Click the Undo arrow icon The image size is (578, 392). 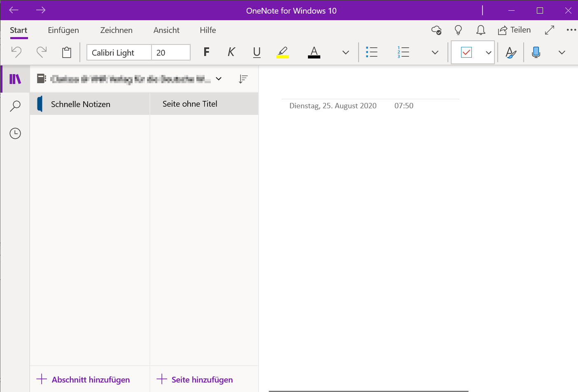click(x=16, y=52)
